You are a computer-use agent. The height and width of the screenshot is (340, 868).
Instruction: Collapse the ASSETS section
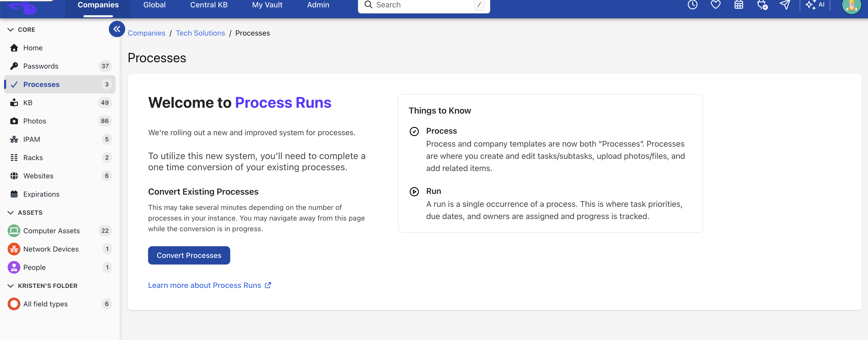[10, 213]
